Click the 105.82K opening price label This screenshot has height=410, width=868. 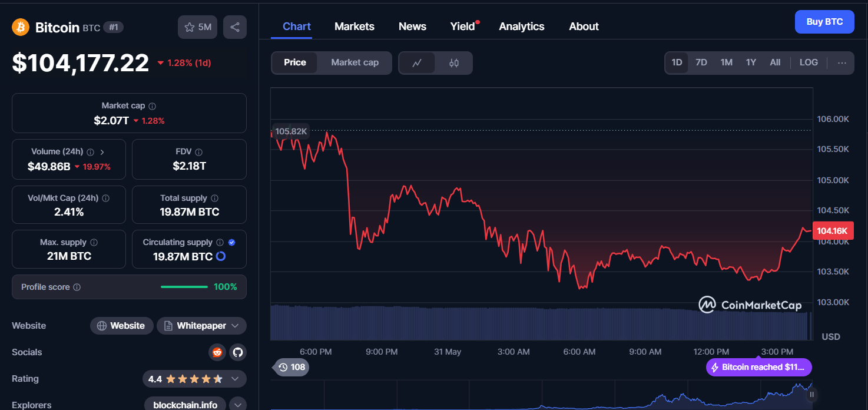[291, 131]
